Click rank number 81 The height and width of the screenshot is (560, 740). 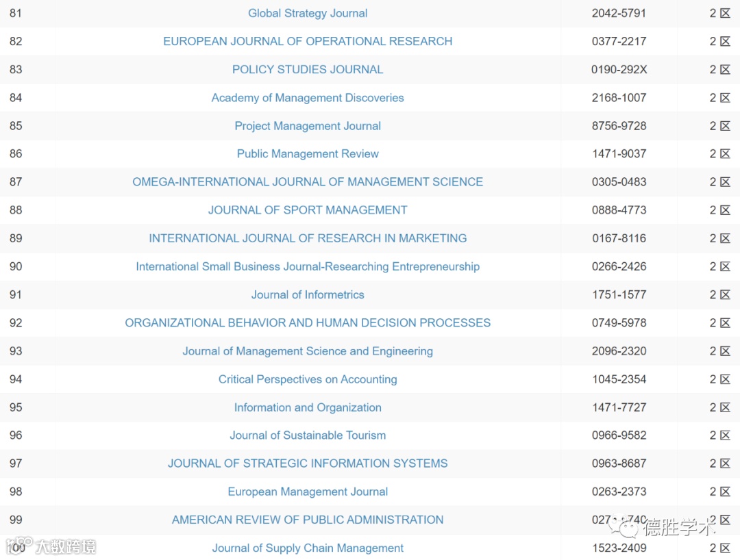pos(16,13)
